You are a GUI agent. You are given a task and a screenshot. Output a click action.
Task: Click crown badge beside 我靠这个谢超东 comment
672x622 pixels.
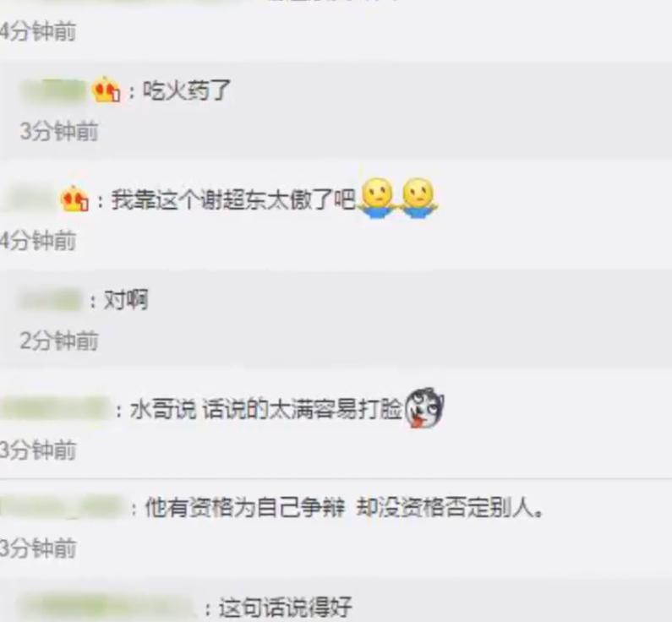pos(74,199)
